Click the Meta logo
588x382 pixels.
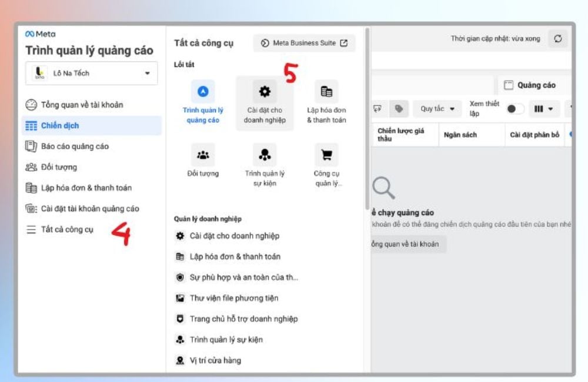[40, 34]
